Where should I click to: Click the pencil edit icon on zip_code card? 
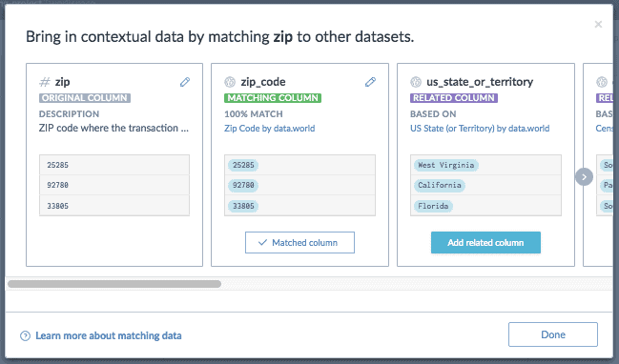tap(370, 82)
